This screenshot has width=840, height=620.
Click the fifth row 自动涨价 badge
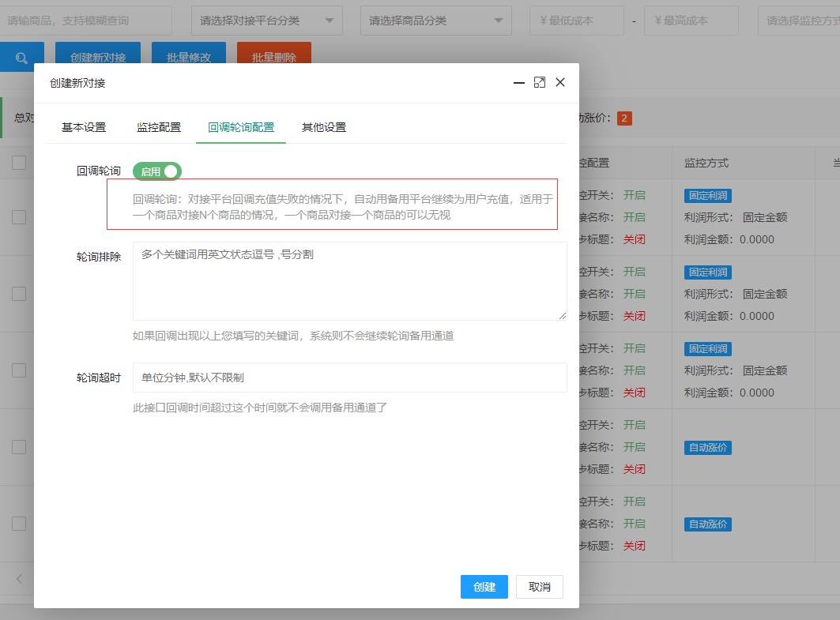708,524
